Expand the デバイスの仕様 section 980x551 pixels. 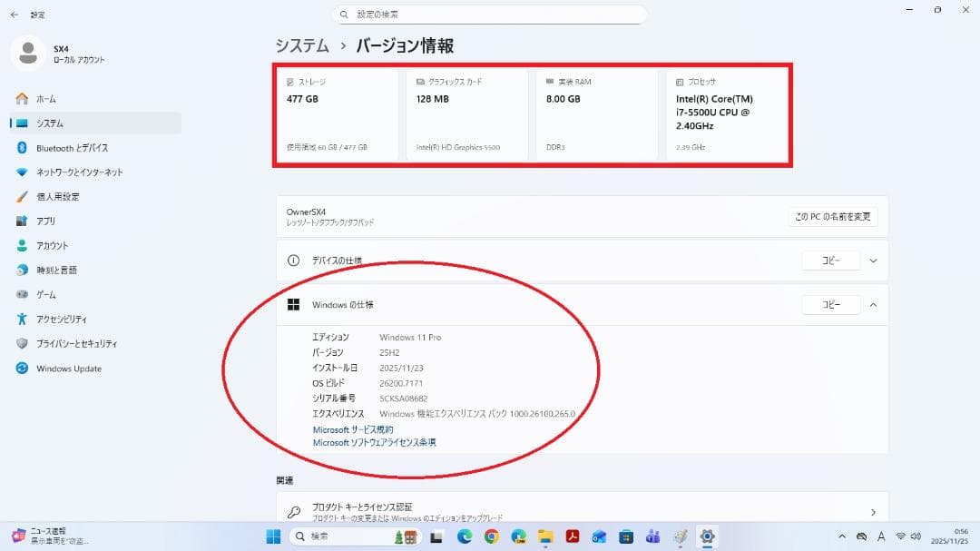[x=872, y=261]
